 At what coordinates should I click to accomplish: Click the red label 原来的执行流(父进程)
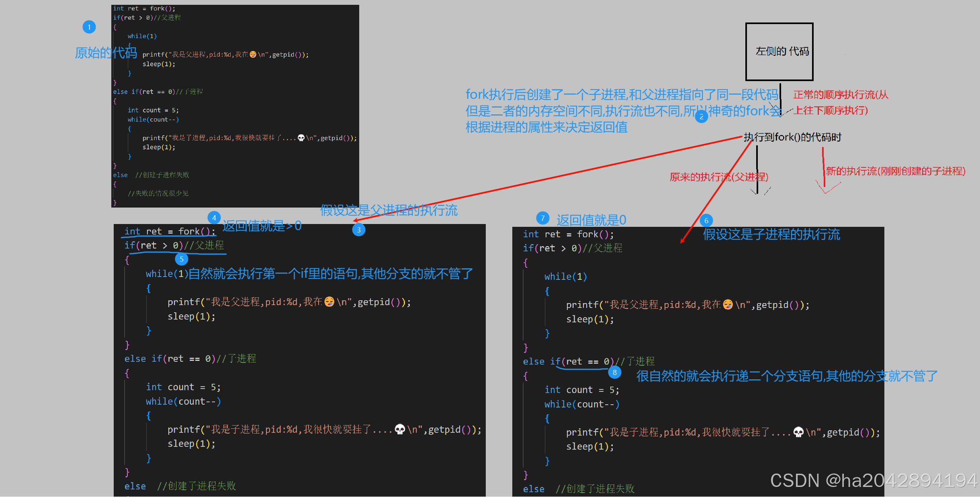click(x=719, y=177)
